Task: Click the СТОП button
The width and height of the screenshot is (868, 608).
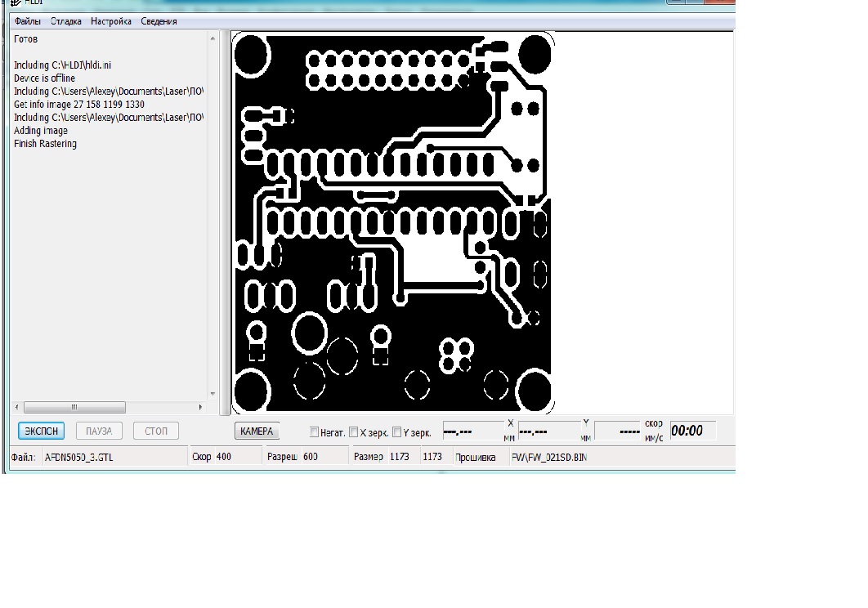Action: pos(156,431)
